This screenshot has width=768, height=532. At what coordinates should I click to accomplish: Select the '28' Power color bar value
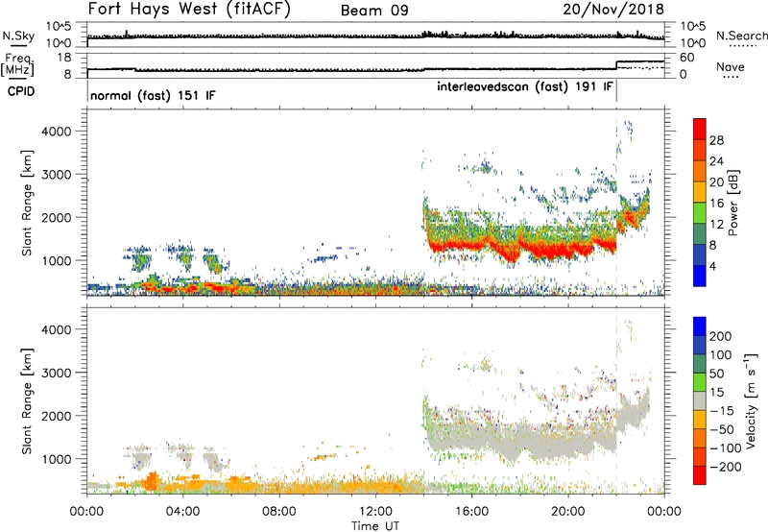pyautogui.click(x=716, y=140)
